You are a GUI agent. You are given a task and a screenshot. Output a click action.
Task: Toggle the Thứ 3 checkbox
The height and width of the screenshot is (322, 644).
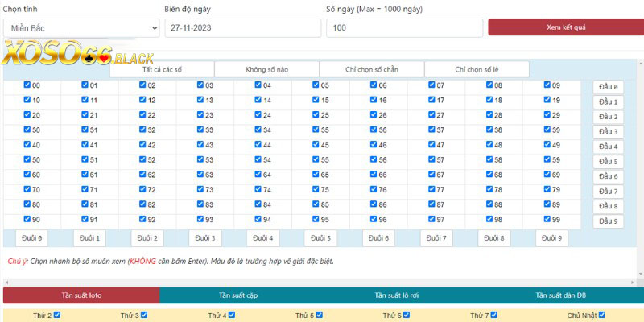pyautogui.click(x=144, y=315)
